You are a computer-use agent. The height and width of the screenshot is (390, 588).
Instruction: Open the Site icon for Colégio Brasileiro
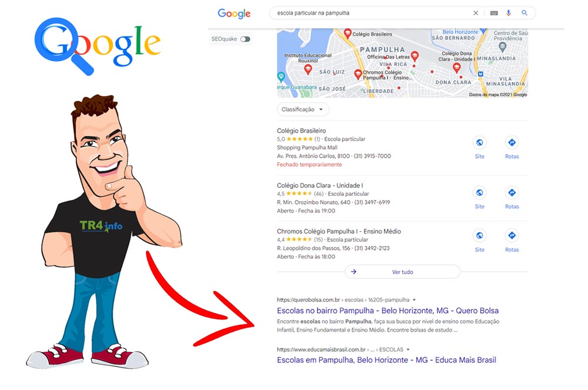pos(480,142)
